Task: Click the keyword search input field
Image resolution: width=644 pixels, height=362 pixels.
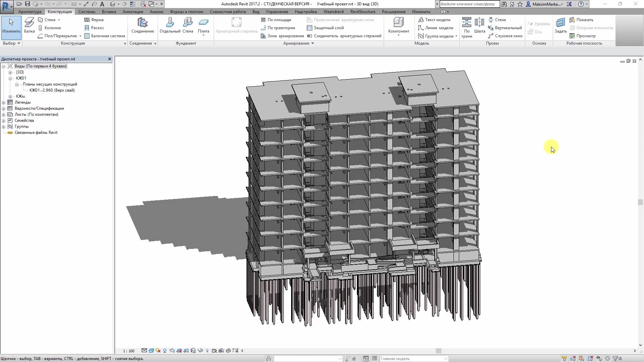Action: [470, 4]
